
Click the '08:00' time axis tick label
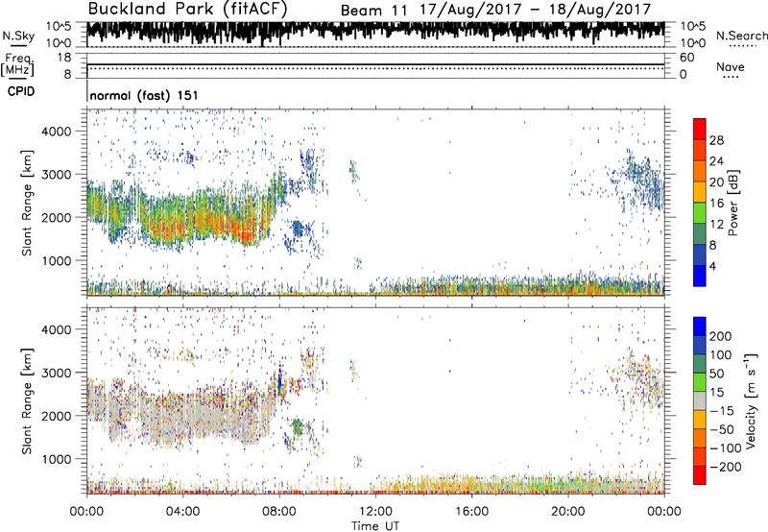click(279, 512)
